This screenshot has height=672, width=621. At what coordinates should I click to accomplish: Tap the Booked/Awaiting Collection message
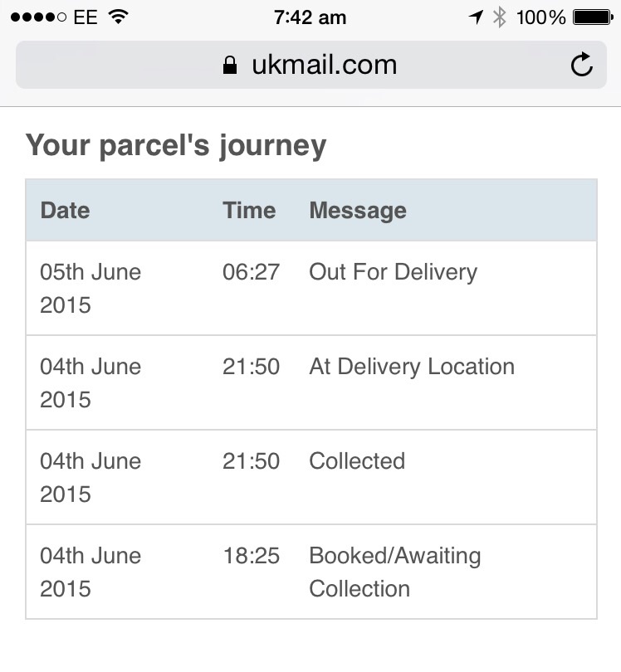tap(395, 572)
